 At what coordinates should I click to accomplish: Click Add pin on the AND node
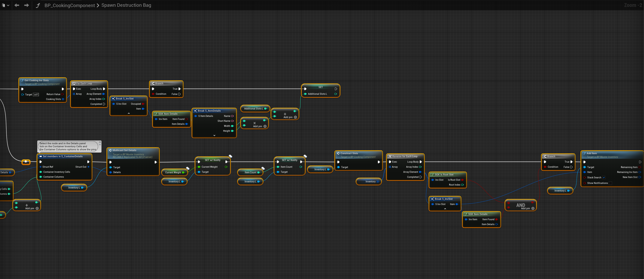pyautogui.click(x=528, y=208)
